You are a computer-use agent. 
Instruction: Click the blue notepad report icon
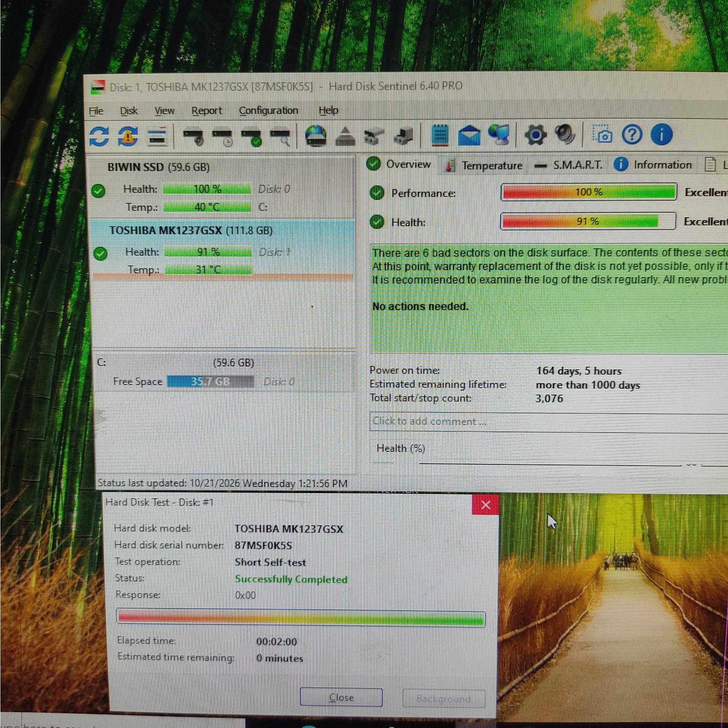point(440,135)
